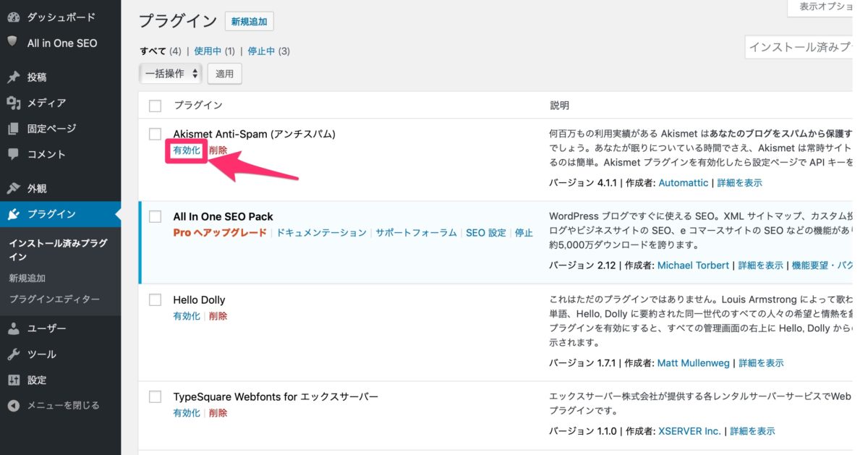Click the 新規追加 button beside the page title
Image resolution: width=868 pixels, height=455 pixels.
click(250, 22)
